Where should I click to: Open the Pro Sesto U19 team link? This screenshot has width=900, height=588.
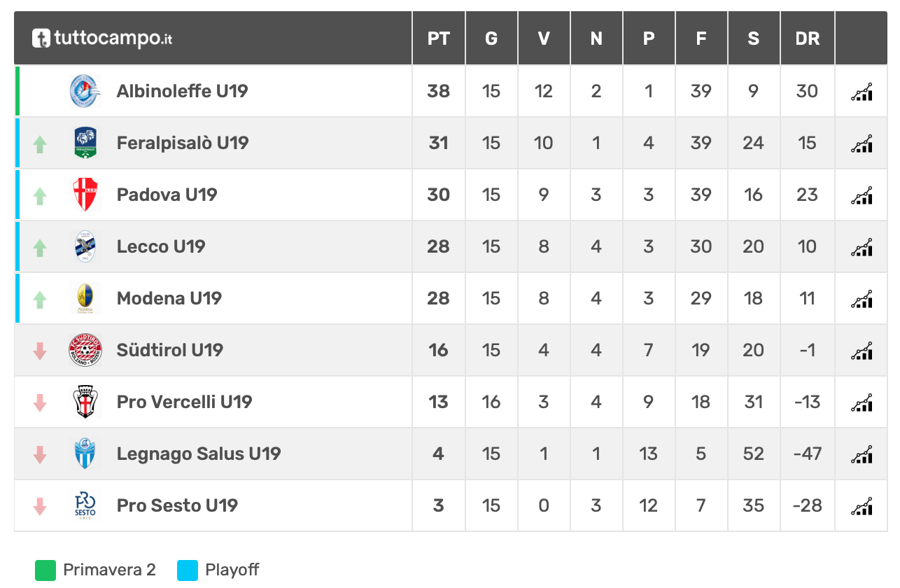[177, 505]
